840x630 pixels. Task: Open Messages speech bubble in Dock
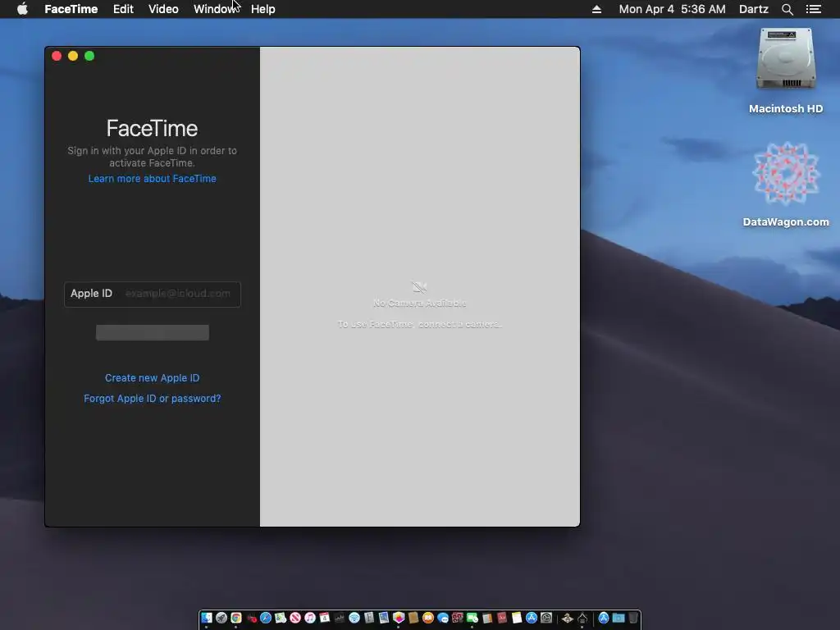click(442, 619)
